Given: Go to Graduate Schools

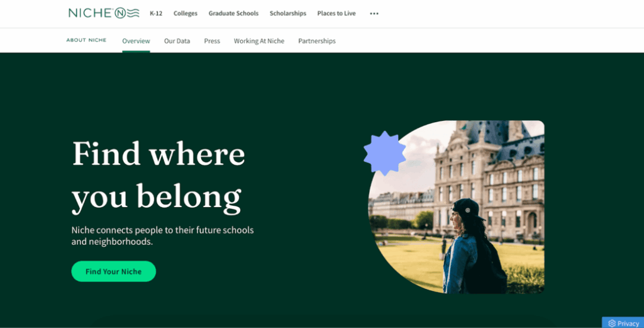Looking at the screenshot, I should [233, 13].
